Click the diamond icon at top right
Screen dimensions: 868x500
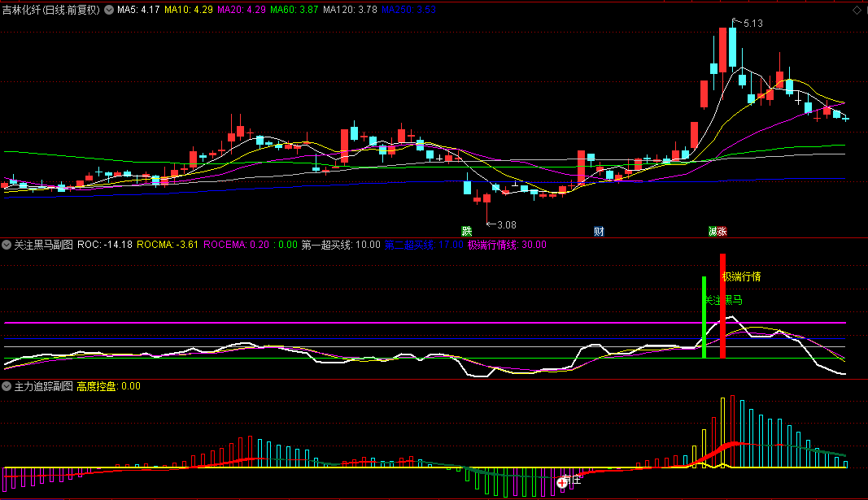click(x=855, y=11)
